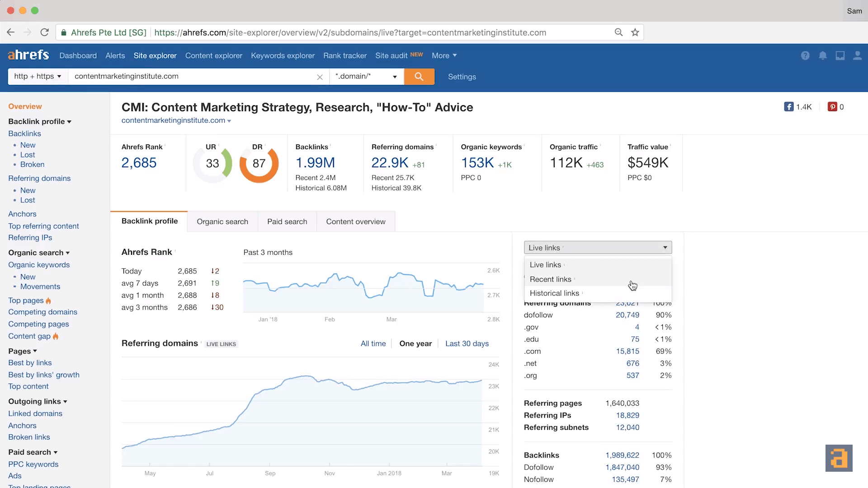Click the orange search button
Viewport: 868px width, 488px height.
(x=419, y=76)
